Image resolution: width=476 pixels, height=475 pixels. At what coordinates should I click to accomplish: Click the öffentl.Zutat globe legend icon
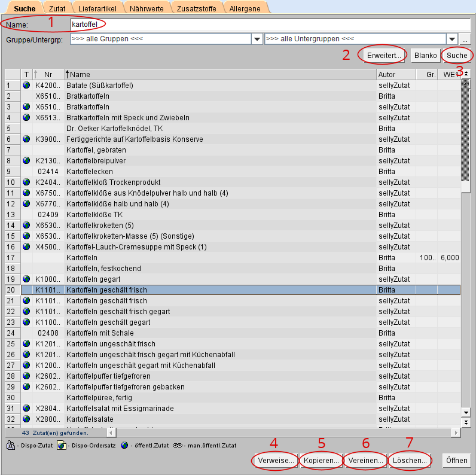(124, 446)
